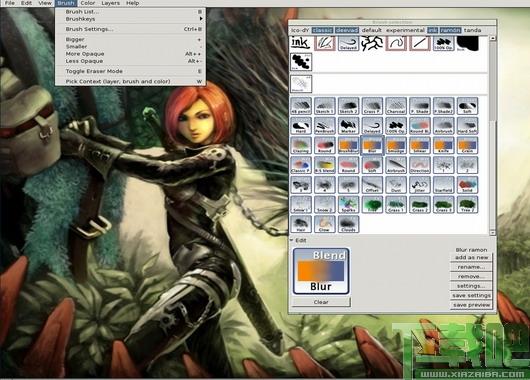Select the Sketch 1 brush
530x380 pixels.
point(324,106)
